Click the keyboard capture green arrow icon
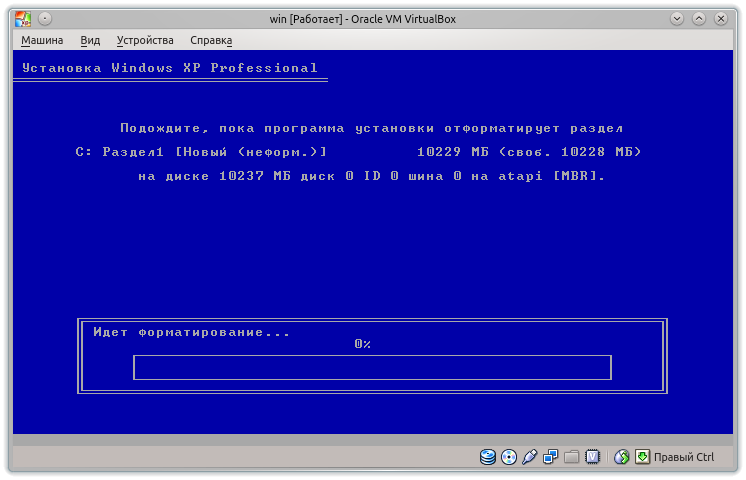Screen dimensions: 746x480 pos(642,457)
